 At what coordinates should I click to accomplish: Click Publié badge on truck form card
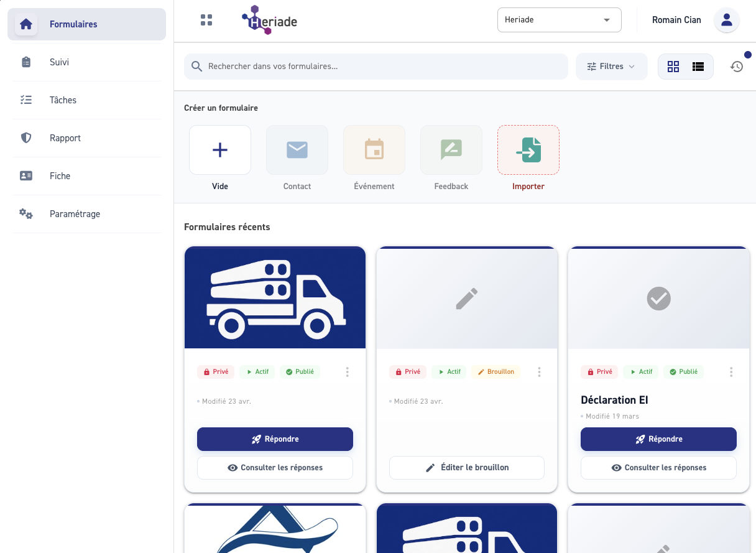[x=300, y=372]
